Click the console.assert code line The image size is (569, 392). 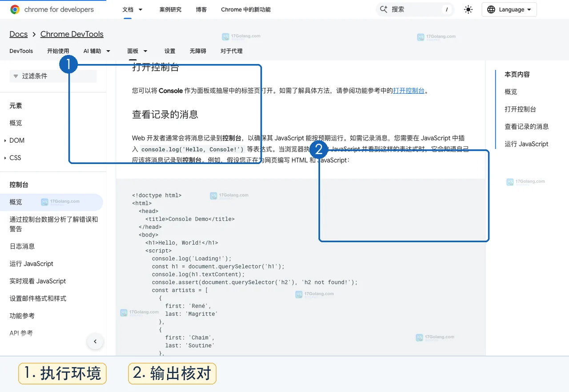coord(255,282)
